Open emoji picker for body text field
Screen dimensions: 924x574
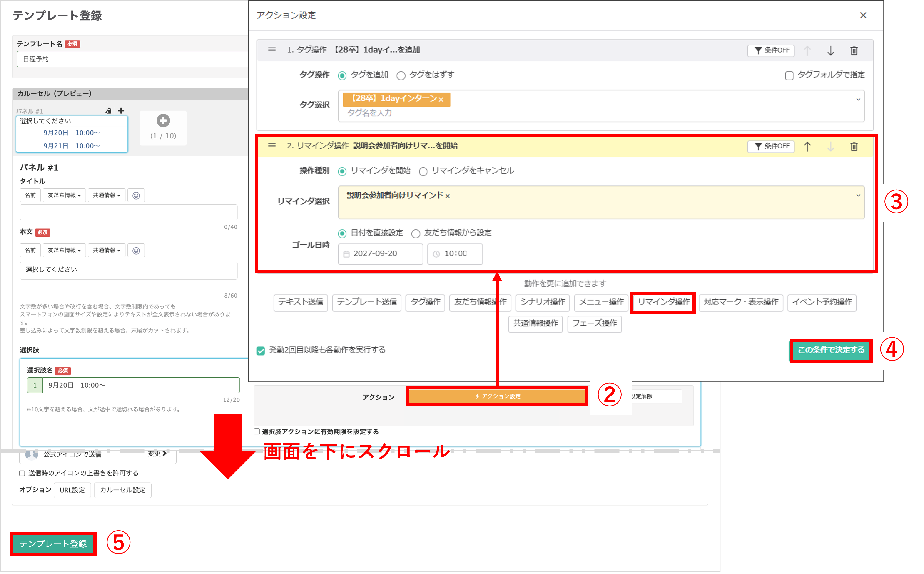pos(136,251)
